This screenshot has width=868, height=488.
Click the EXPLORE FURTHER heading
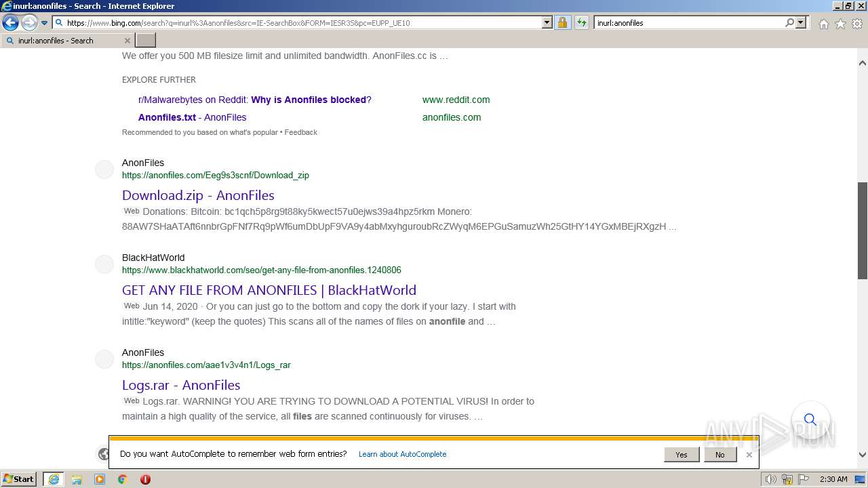click(x=159, y=79)
